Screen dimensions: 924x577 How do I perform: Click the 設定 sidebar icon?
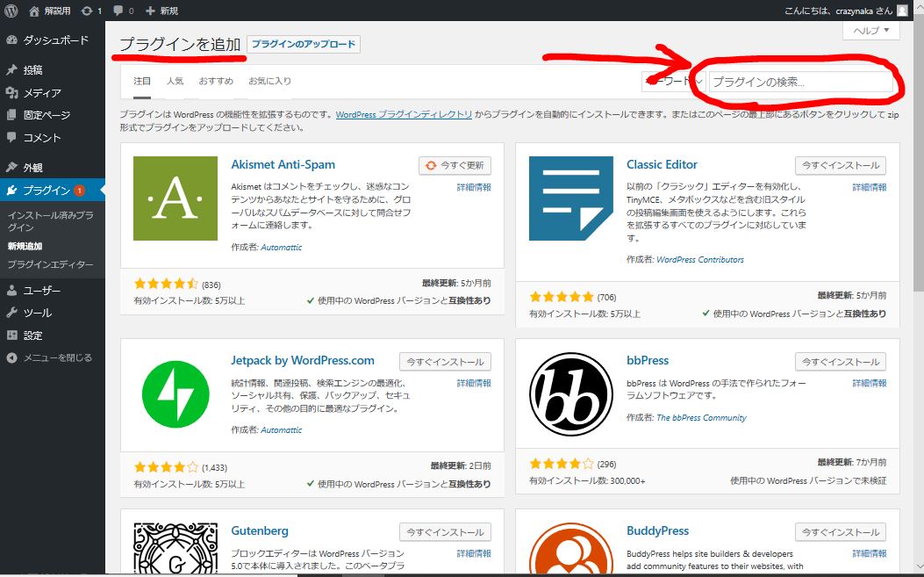[x=11, y=335]
